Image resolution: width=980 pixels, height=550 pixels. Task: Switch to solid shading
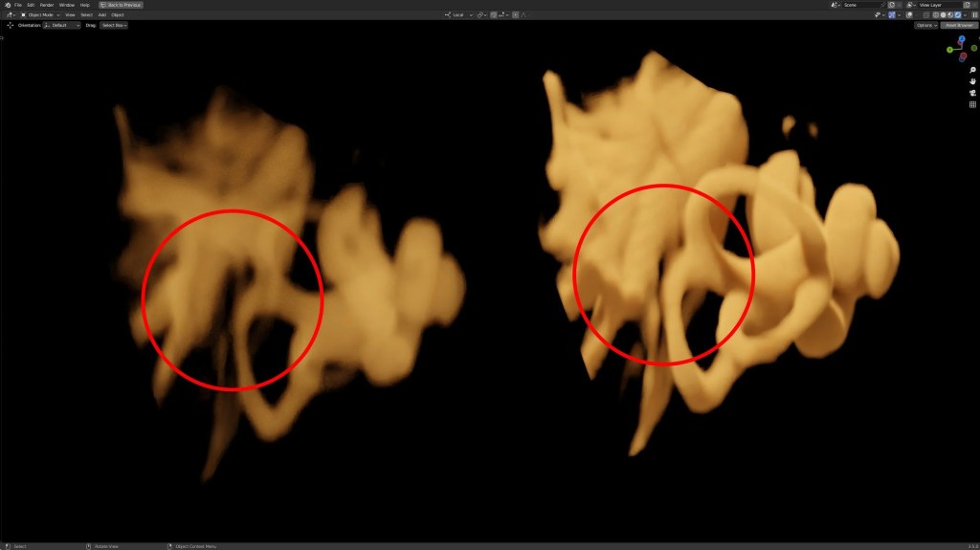[943, 15]
